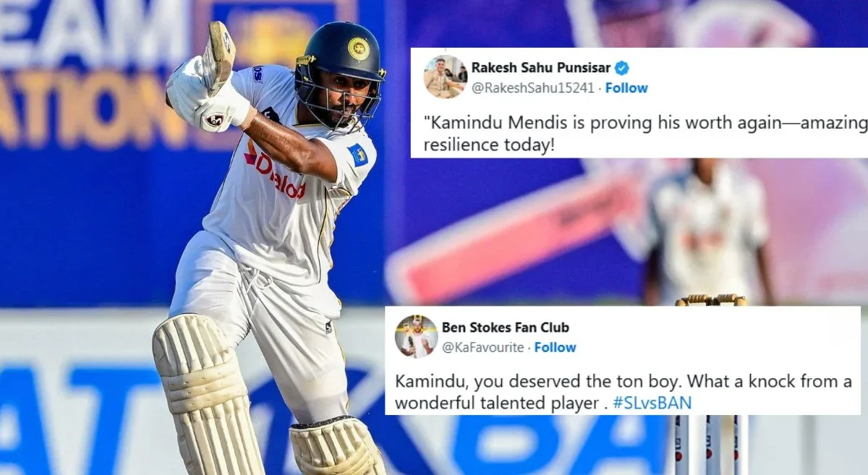The width and height of the screenshot is (868, 475).
Task: Click the Ben Stokes Fan Club name
Action: pos(506,328)
